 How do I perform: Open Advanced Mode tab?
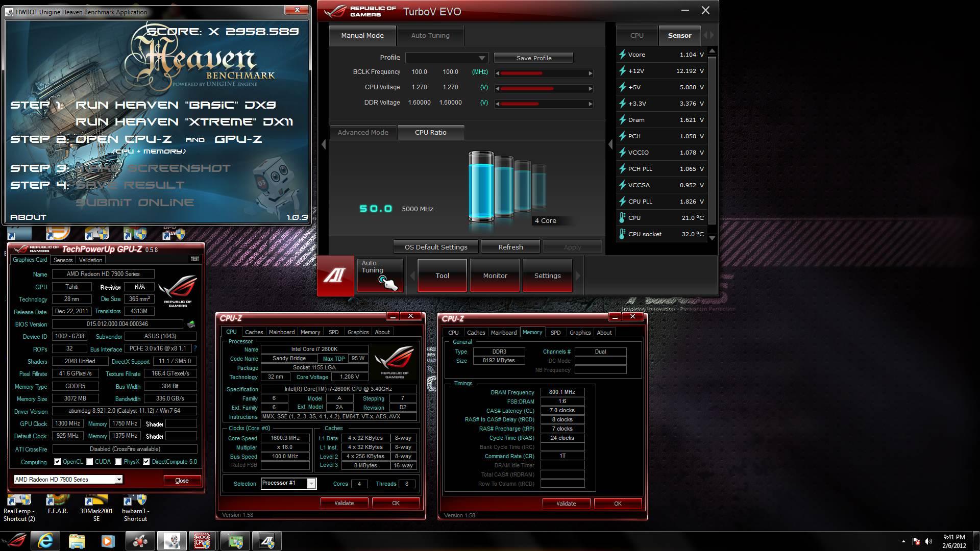(x=363, y=132)
